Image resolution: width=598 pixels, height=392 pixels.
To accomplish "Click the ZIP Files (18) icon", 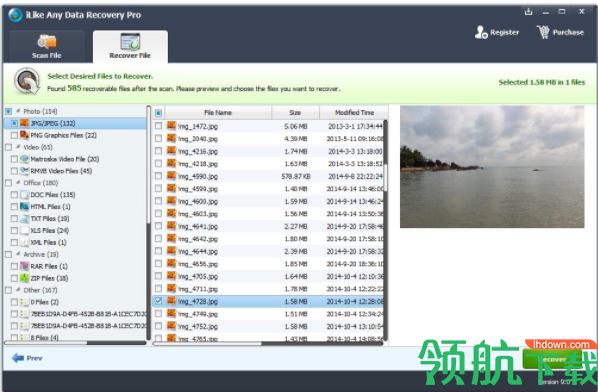I will tap(24, 278).
